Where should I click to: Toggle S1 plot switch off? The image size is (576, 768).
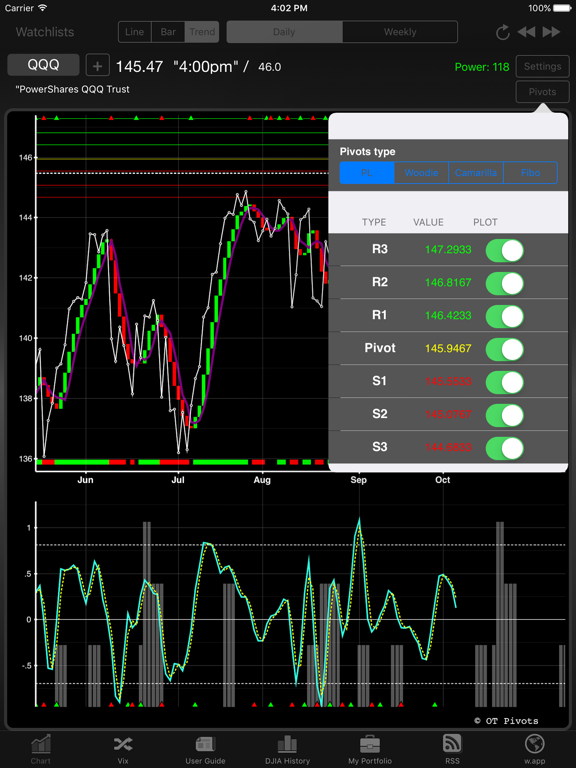pos(504,382)
